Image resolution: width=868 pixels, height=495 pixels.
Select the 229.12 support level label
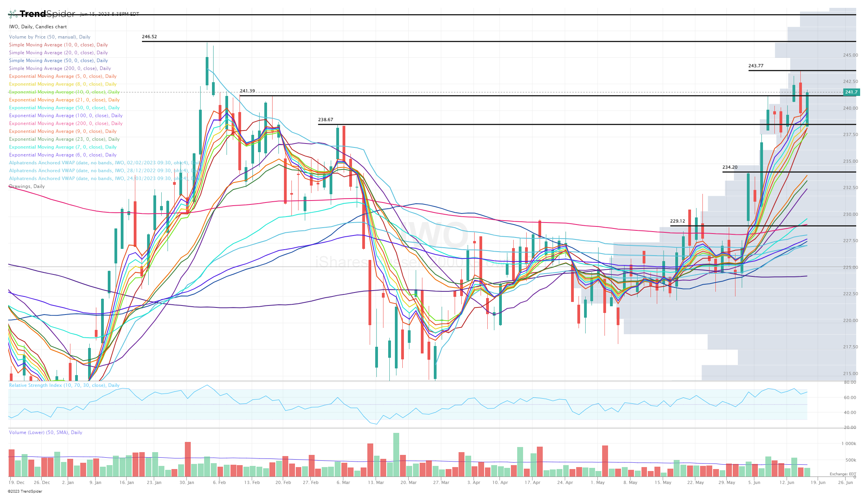pyautogui.click(x=678, y=221)
